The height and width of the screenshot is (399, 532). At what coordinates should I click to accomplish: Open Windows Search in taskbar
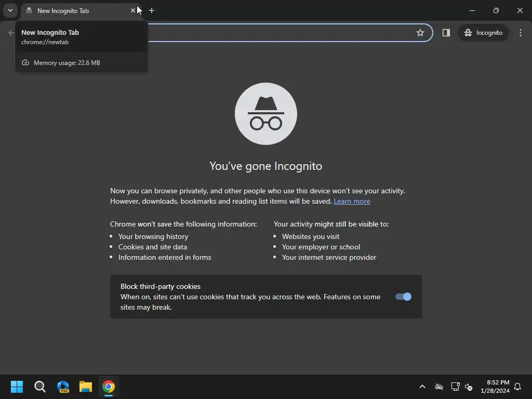click(x=39, y=387)
